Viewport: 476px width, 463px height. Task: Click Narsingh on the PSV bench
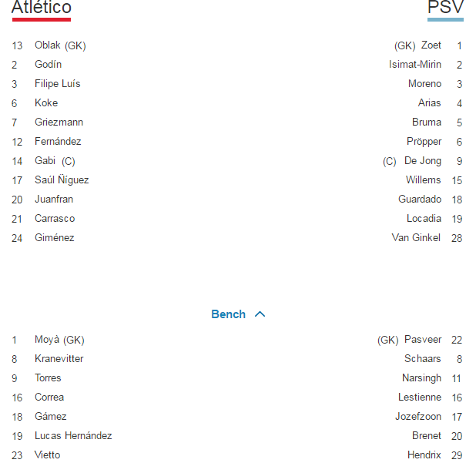pos(421,378)
